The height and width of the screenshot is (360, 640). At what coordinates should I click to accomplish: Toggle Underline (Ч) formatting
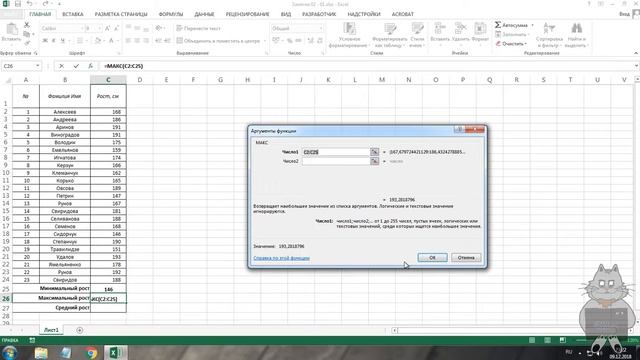pyautogui.click(x=62, y=41)
